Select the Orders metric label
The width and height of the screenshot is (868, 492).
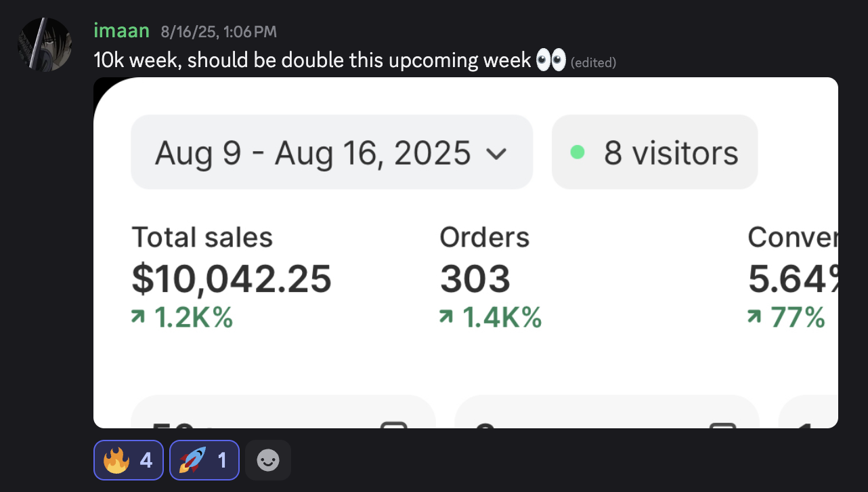pyautogui.click(x=484, y=237)
